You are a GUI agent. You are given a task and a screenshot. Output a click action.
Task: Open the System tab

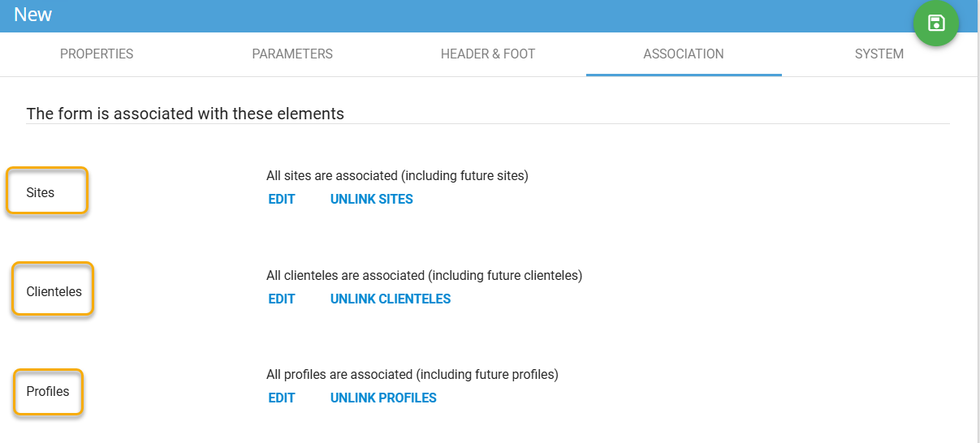tap(879, 54)
